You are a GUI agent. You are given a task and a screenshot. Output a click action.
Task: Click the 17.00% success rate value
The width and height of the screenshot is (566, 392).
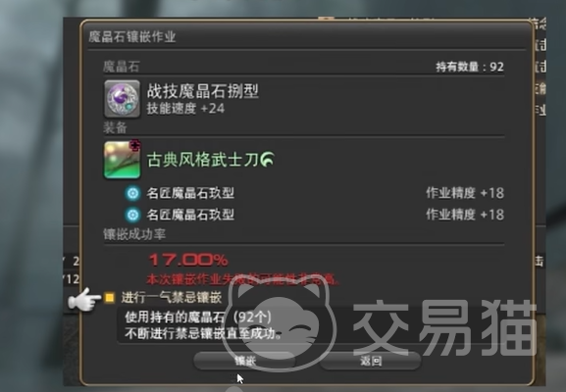tap(188, 260)
